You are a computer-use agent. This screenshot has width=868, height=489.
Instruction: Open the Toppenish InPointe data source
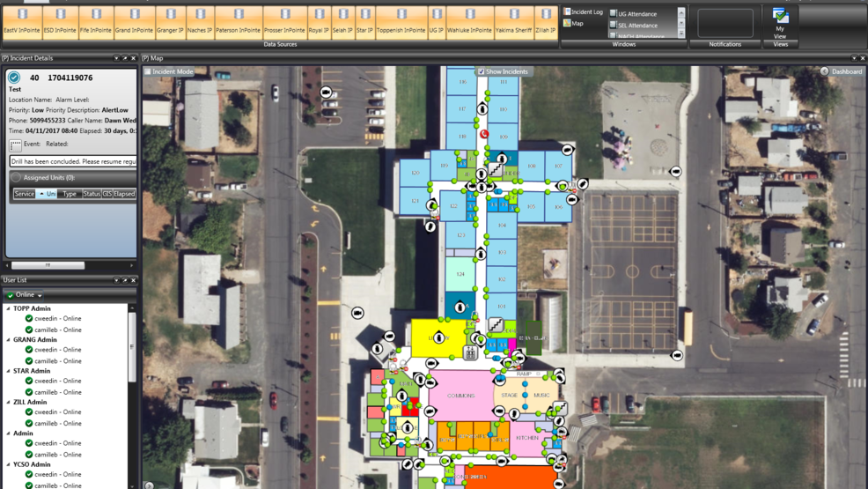tap(401, 22)
